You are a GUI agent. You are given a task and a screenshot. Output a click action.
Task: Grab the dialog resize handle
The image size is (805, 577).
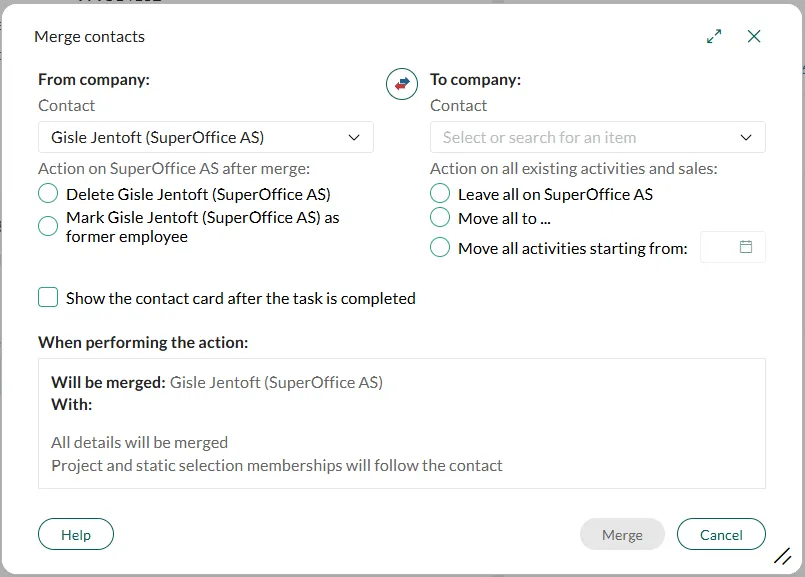[783, 557]
